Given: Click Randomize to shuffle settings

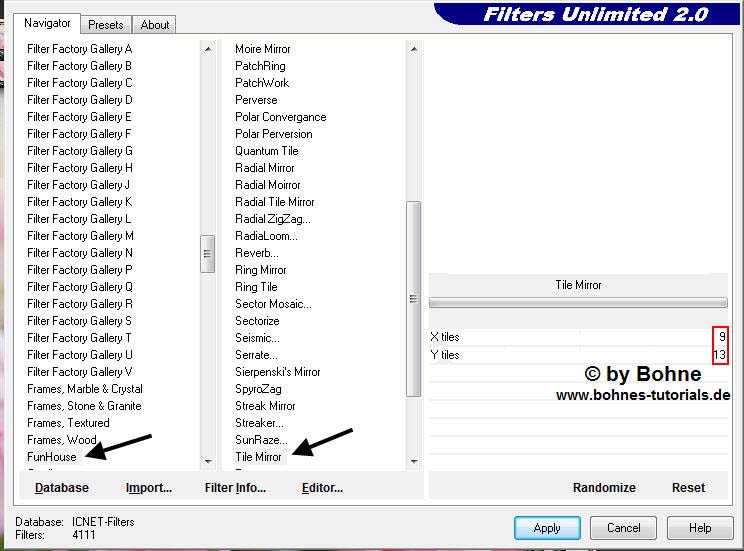Looking at the screenshot, I should [604, 488].
